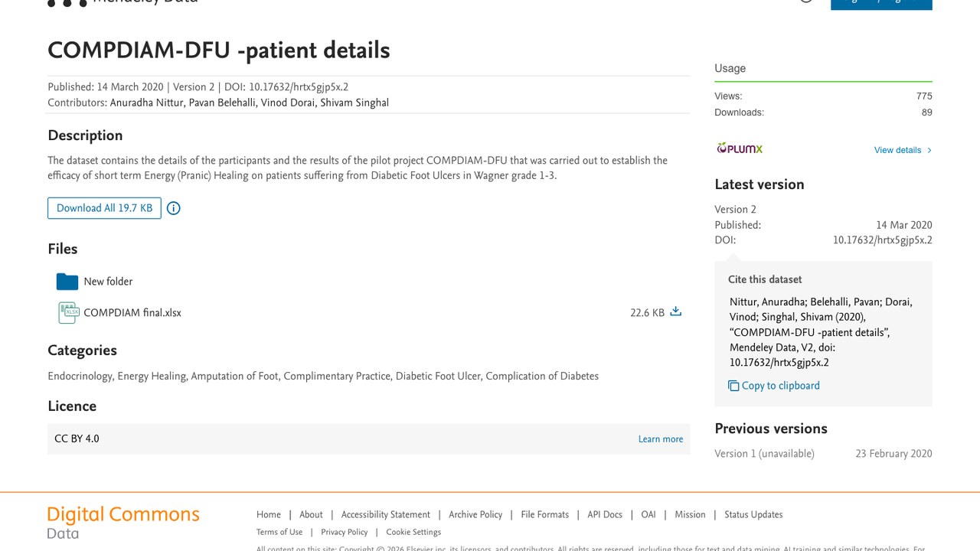Click Learn more about CC BY 4.0
980x551 pixels.
(x=661, y=439)
